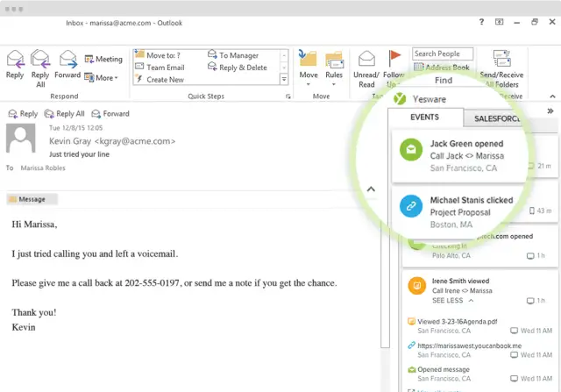The width and height of the screenshot is (561, 392).
Task: Collapse message header with up chevron
Action: (371, 189)
